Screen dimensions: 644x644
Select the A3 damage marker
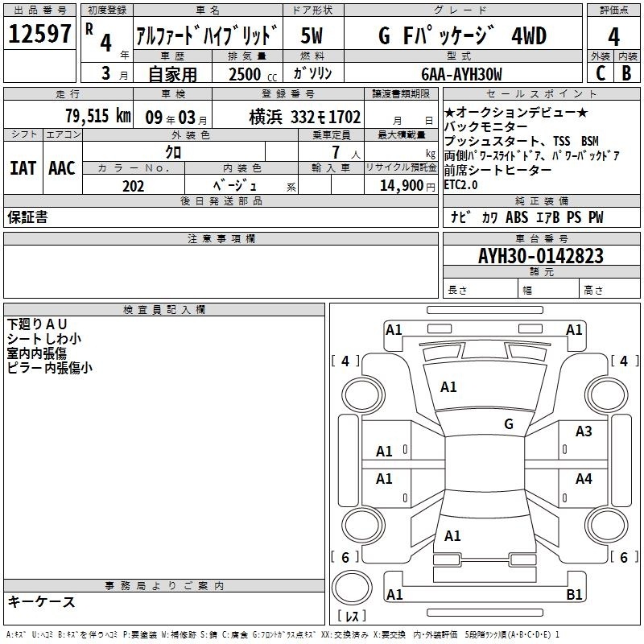[584, 432]
